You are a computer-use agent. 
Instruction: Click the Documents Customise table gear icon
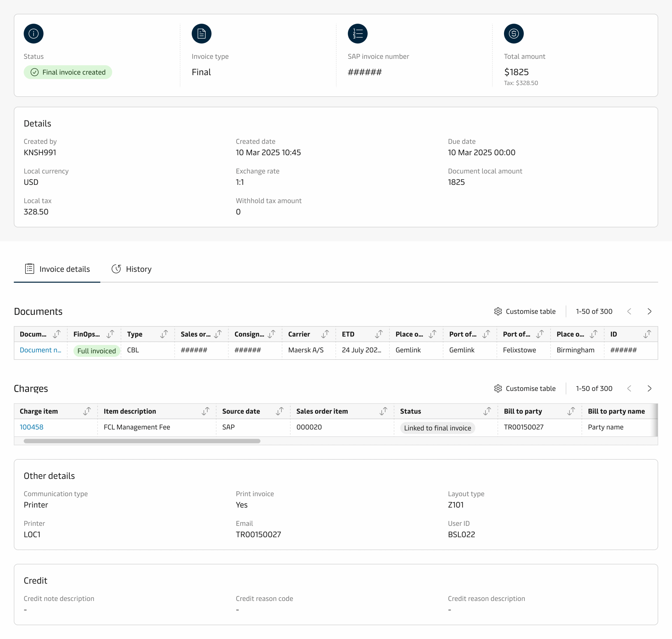click(x=498, y=311)
